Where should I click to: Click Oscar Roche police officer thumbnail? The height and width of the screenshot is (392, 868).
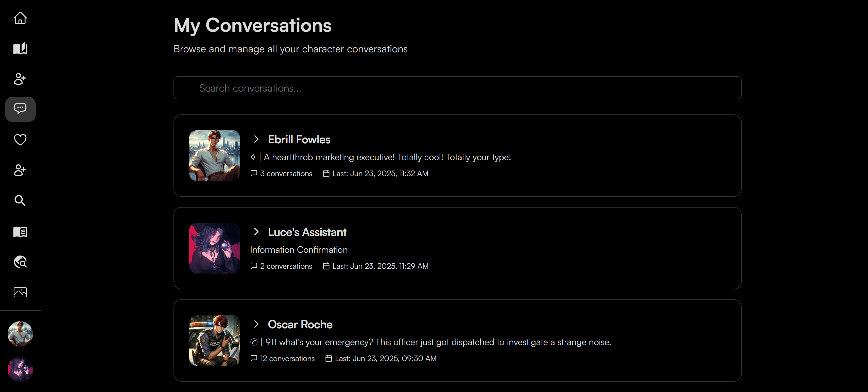[214, 340]
